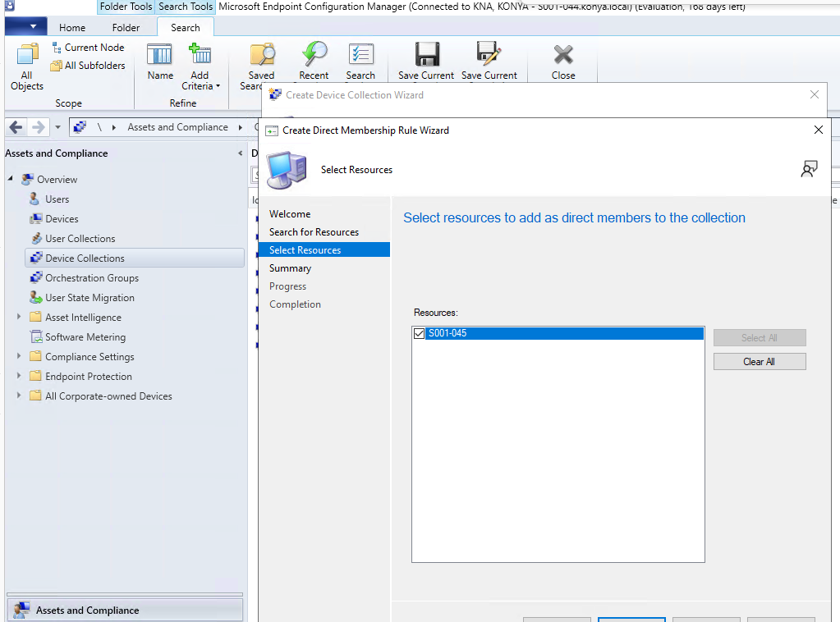The image size is (840, 622).
Task: Click the All Objects scope icon
Action: (x=27, y=66)
